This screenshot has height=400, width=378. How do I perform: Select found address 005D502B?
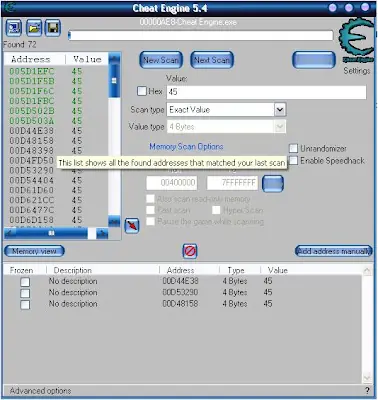click(x=32, y=111)
